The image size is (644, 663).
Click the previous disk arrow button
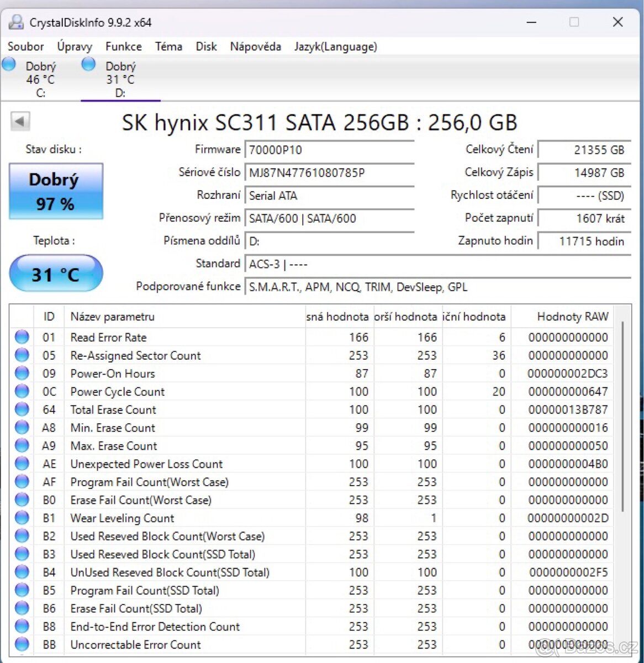(x=20, y=122)
